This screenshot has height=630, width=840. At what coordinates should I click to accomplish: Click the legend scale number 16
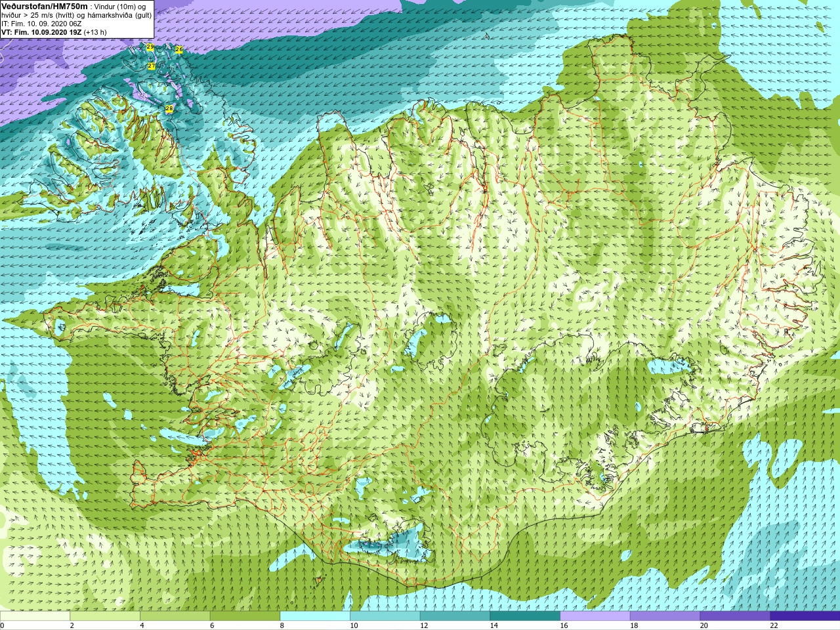point(564,625)
